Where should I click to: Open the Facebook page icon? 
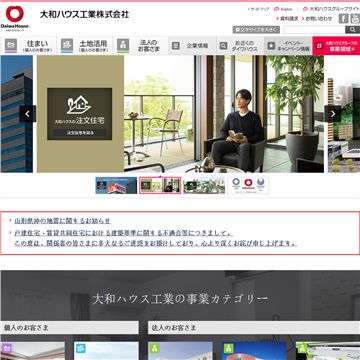point(343,19)
